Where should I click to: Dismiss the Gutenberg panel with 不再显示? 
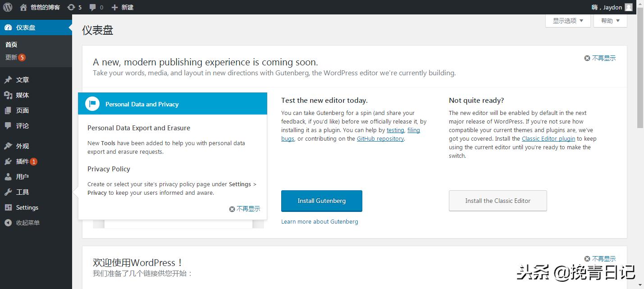point(600,58)
